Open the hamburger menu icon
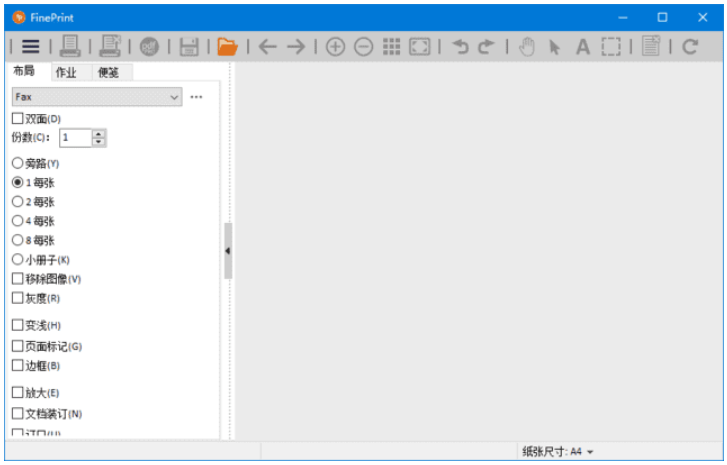Viewport: 727px width, 465px height. click(31, 46)
